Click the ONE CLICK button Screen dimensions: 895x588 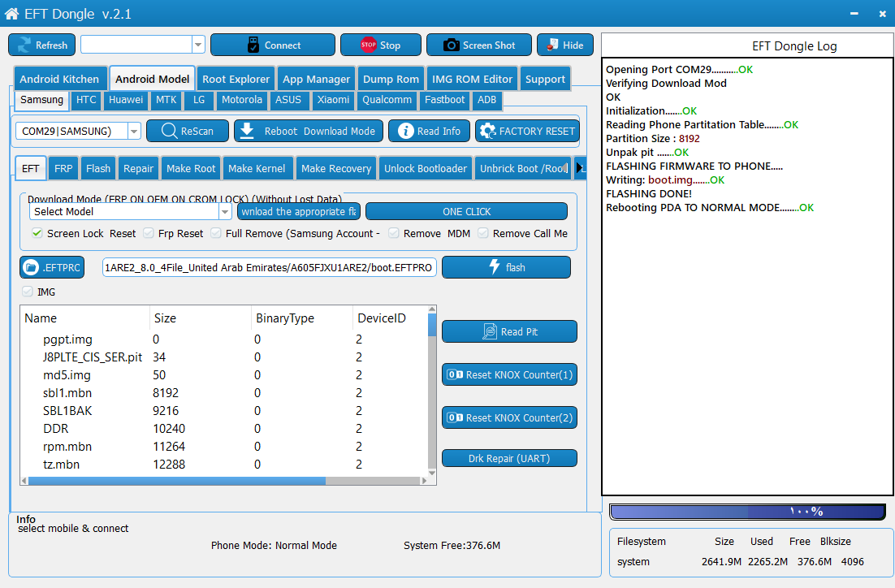[x=466, y=211]
